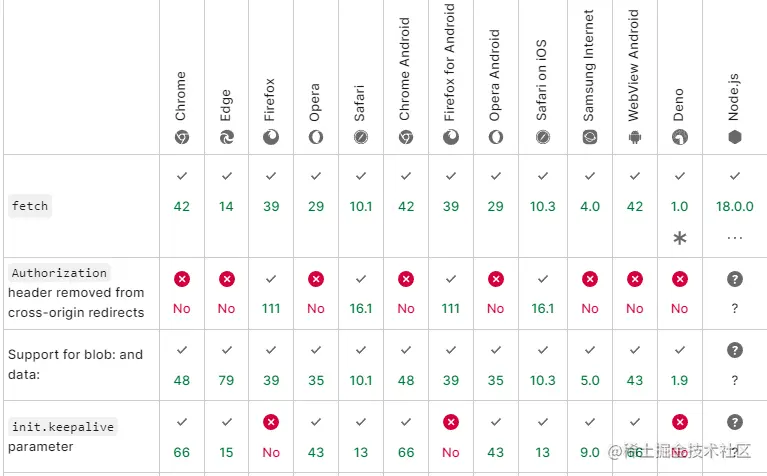Expand Chrome fetch support cell showing 42
Viewport: 767px width, 476px height.
(x=181, y=206)
